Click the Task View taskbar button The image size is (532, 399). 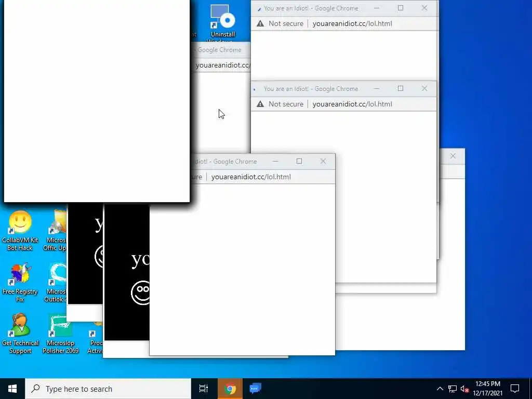pyautogui.click(x=204, y=389)
